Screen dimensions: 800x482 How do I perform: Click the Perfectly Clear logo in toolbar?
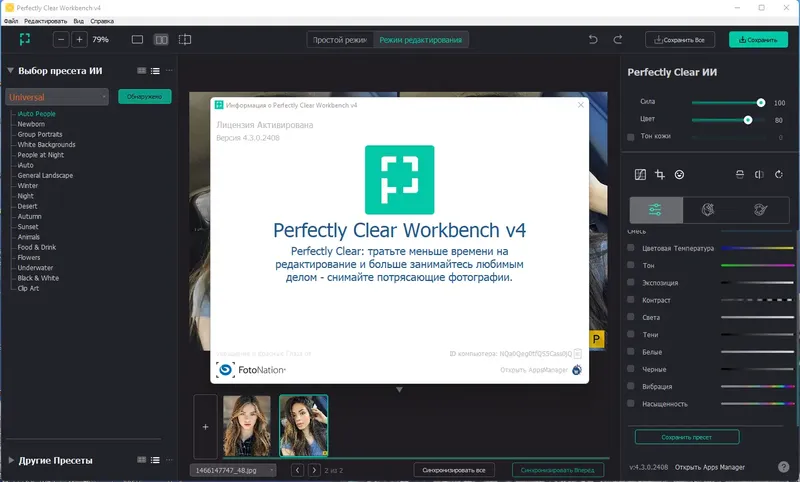click(24, 39)
